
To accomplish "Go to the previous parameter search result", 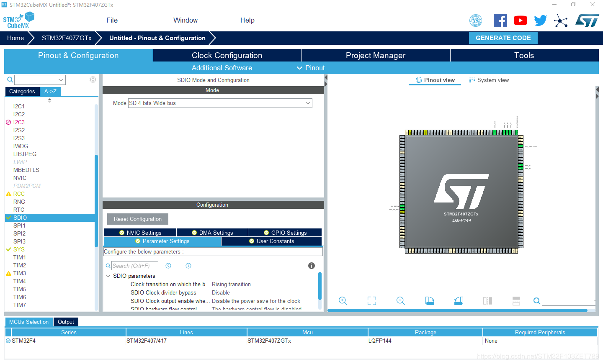I will coord(168,266).
